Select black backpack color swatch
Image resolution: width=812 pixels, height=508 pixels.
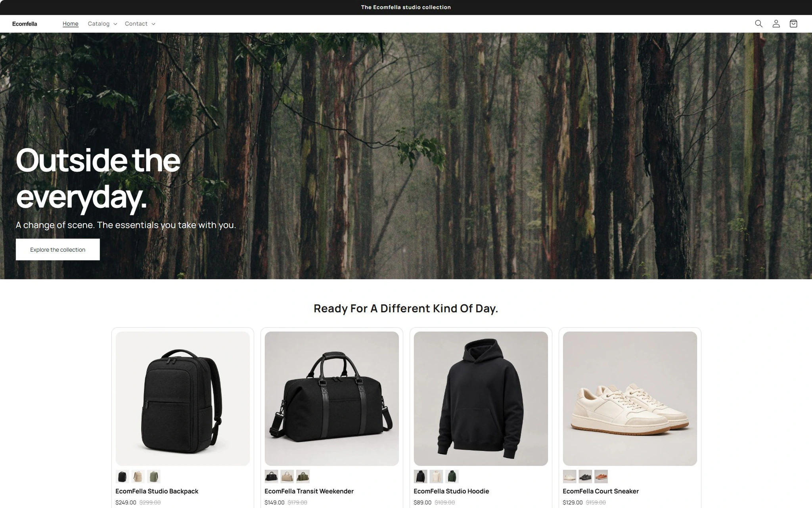tap(122, 476)
